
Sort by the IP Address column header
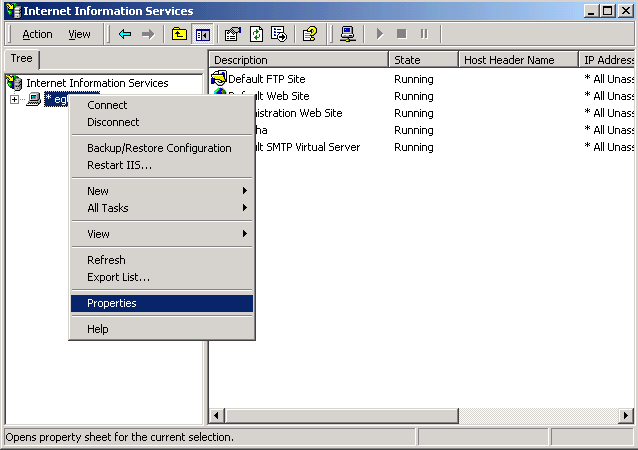(x=607, y=60)
